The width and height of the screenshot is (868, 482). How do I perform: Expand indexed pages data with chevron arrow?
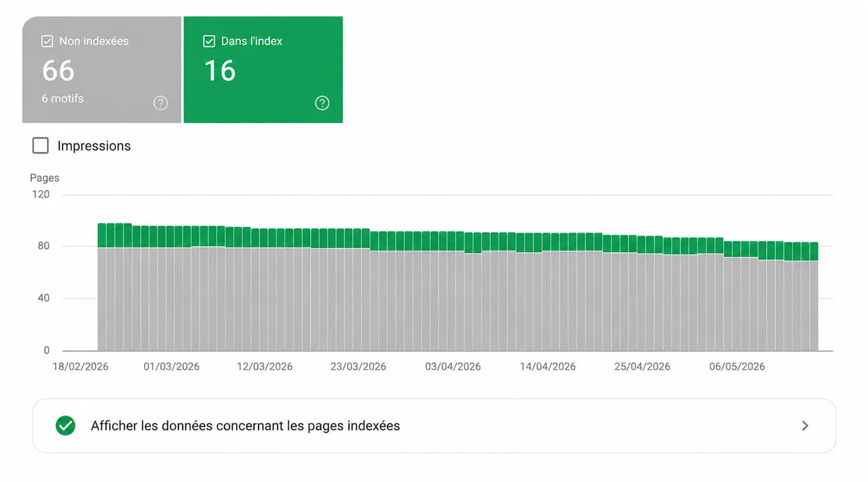(805, 425)
